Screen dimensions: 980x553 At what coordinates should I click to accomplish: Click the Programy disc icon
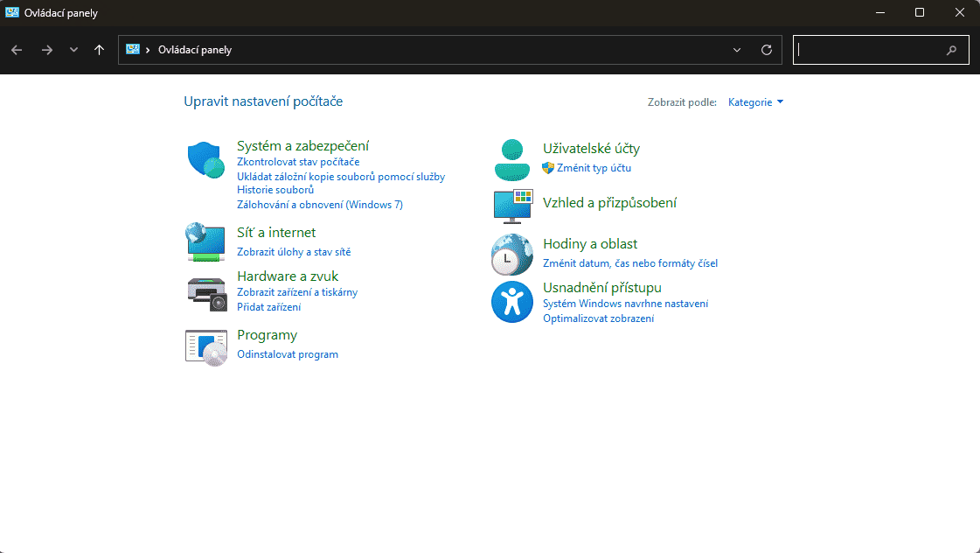pyautogui.click(x=205, y=346)
